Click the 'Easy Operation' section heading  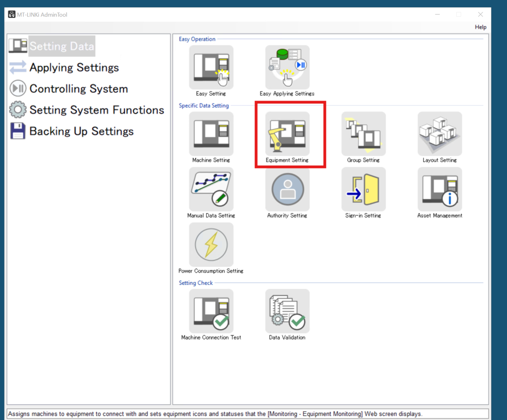tap(197, 39)
